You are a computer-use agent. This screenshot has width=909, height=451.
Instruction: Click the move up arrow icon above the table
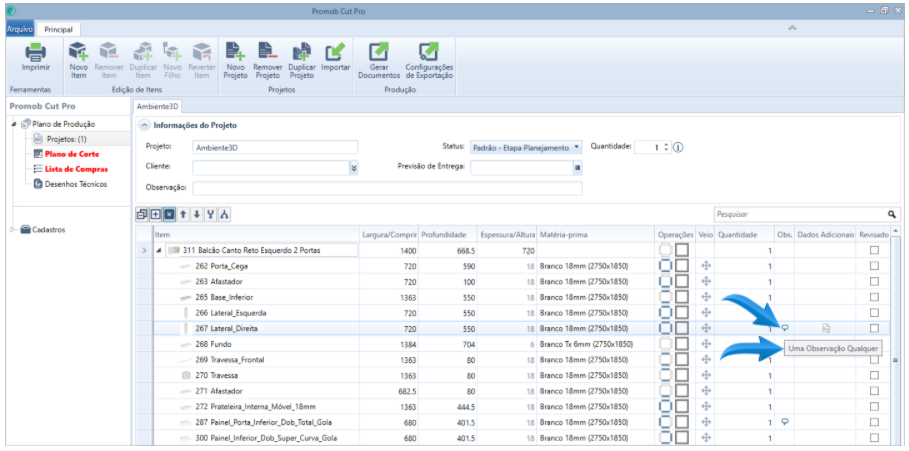[183, 214]
